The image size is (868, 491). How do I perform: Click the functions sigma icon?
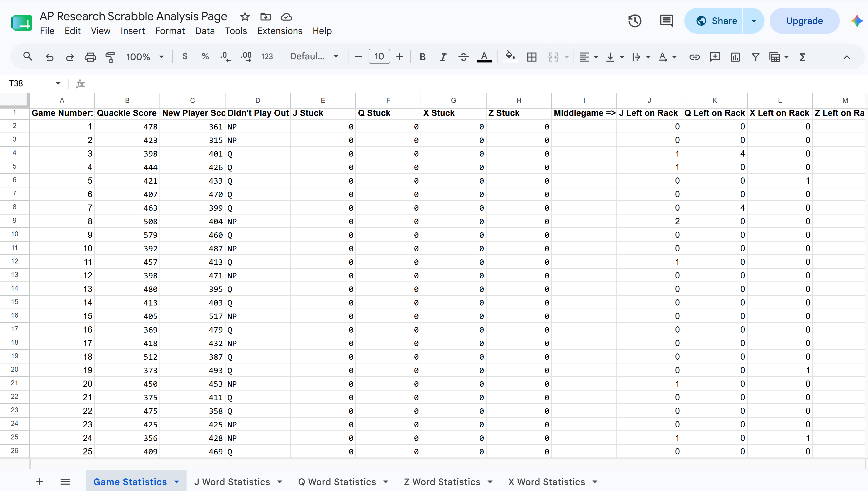point(803,57)
